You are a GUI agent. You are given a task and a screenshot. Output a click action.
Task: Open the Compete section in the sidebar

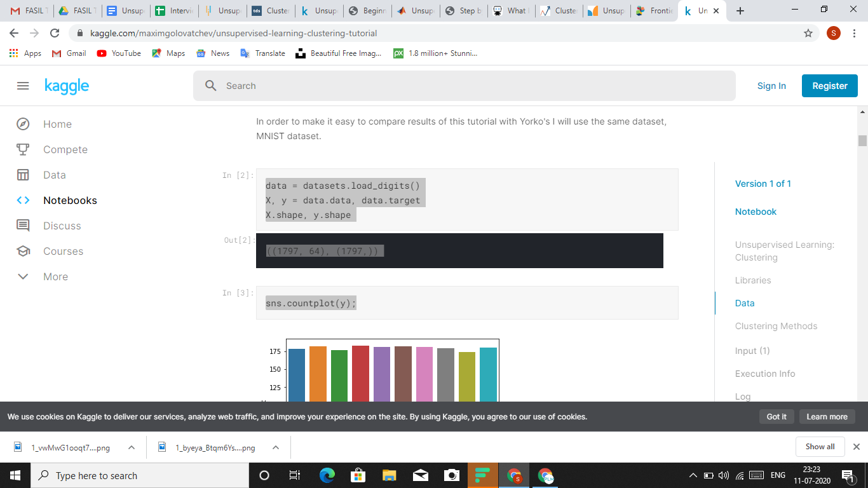(65, 149)
